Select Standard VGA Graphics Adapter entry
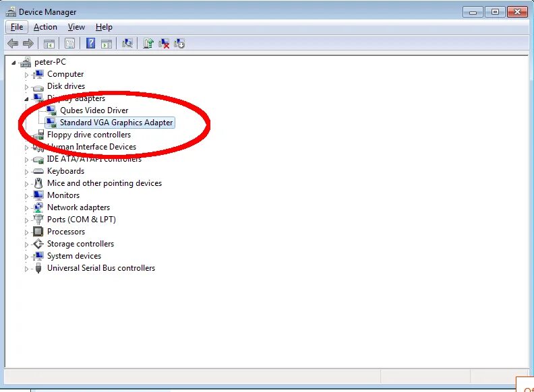Screen dimensions: 534x392 click(x=116, y=123)
